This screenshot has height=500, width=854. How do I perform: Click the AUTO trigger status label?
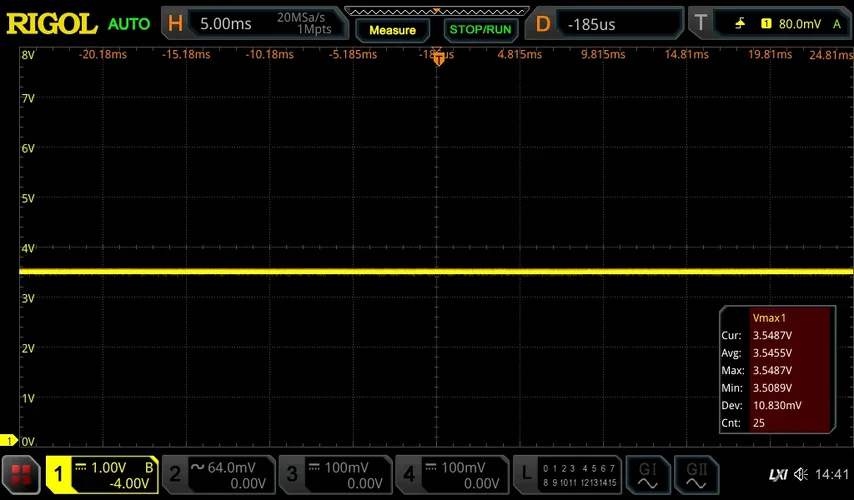[x=129, y=24]
